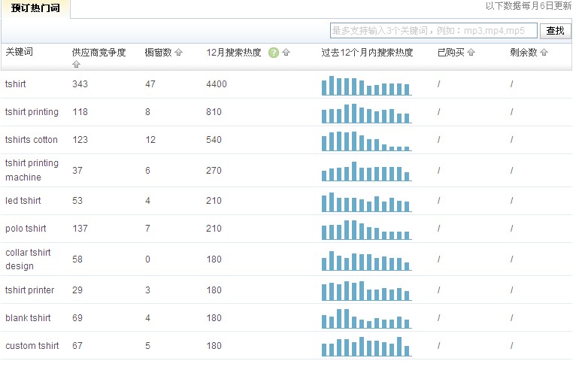This screenshot has height=367, width=588.
Task: Open the tshirt row trend chart
Action: 367,86
